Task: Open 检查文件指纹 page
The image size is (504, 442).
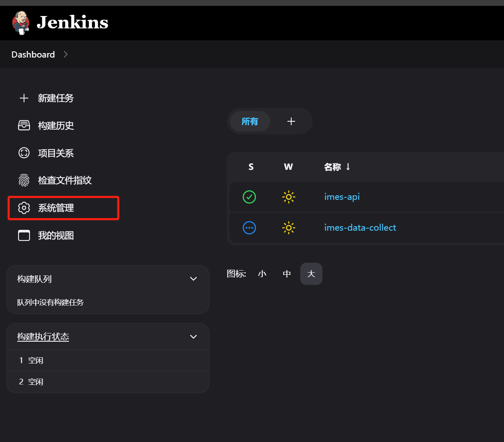Action: (65, 181)
